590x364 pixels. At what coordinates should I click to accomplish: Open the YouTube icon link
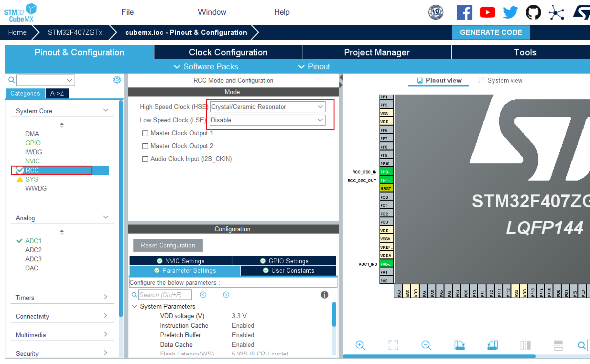click(x=487, y=13)
